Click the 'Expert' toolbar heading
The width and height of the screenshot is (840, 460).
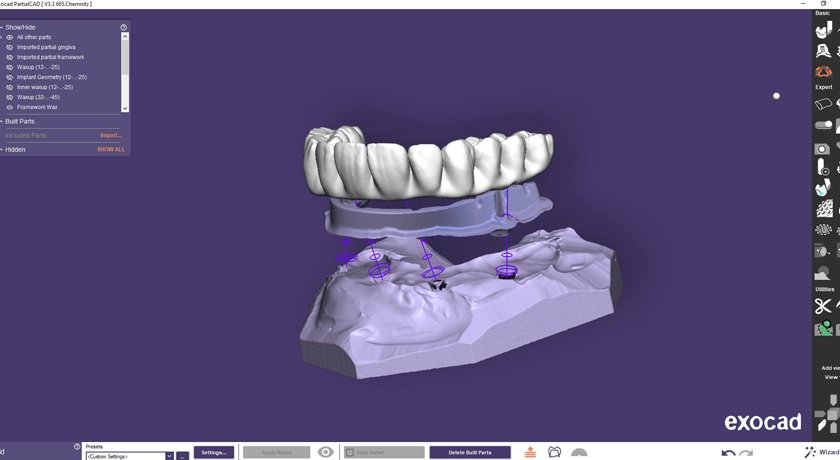[824, 87]
